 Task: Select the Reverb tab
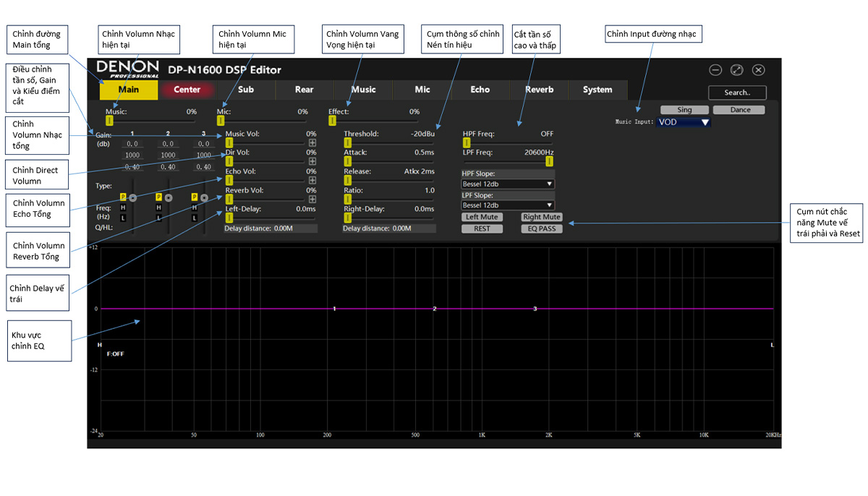click(x=539, y=90)
